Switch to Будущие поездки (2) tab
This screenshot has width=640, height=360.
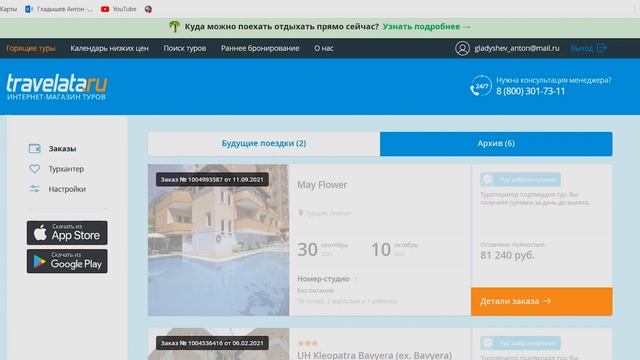pyautogui.click(x=264, y=144)
